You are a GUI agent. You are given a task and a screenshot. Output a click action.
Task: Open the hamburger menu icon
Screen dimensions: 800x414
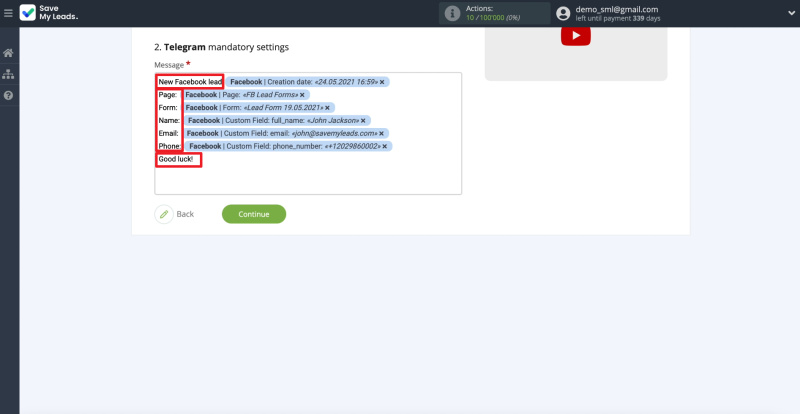click(8, 13)
